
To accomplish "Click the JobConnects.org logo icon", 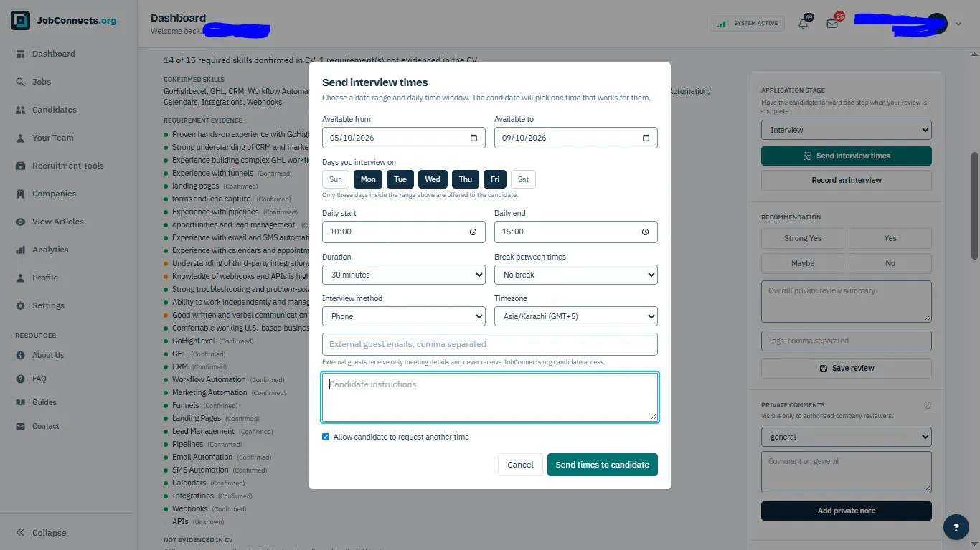I will pos(21,21).
